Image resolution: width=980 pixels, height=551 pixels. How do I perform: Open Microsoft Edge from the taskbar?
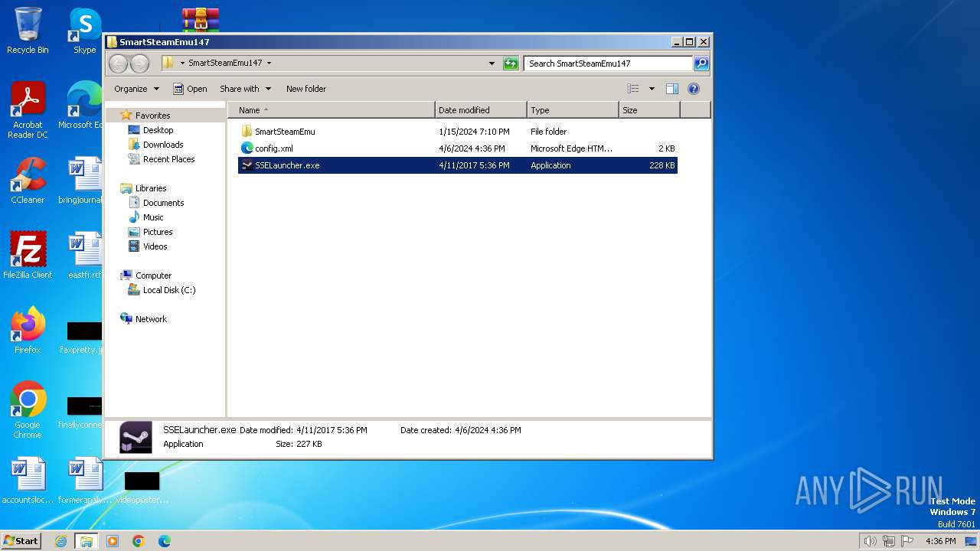(x=164, y=541)
